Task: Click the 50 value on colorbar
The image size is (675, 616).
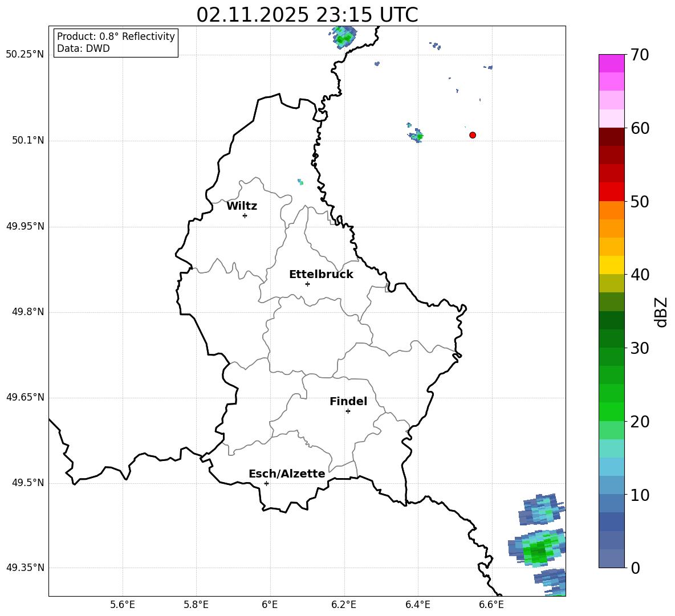Action: (640, 201)
